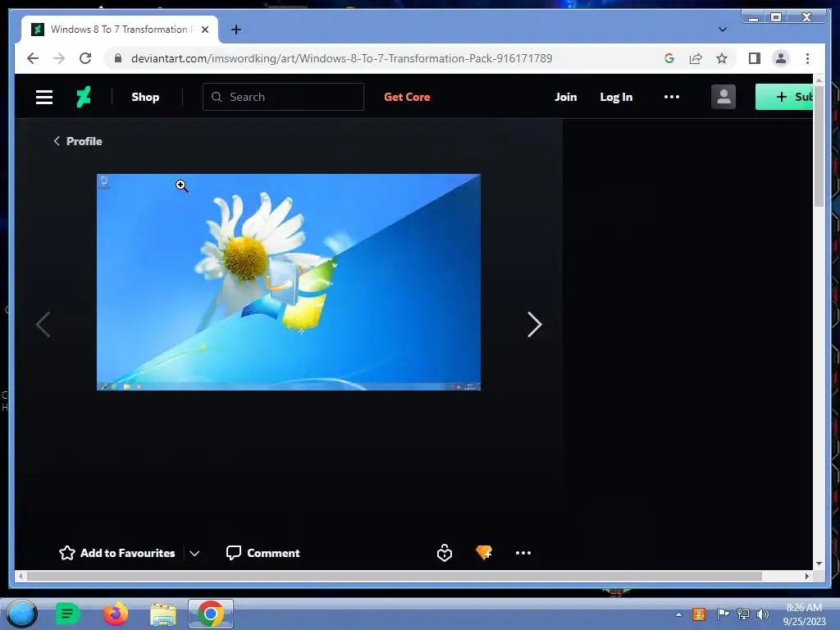Screen dimensions: 840x630
Task: Open a new browser tab
Action: pyautogui.click(x=235, y=30)
